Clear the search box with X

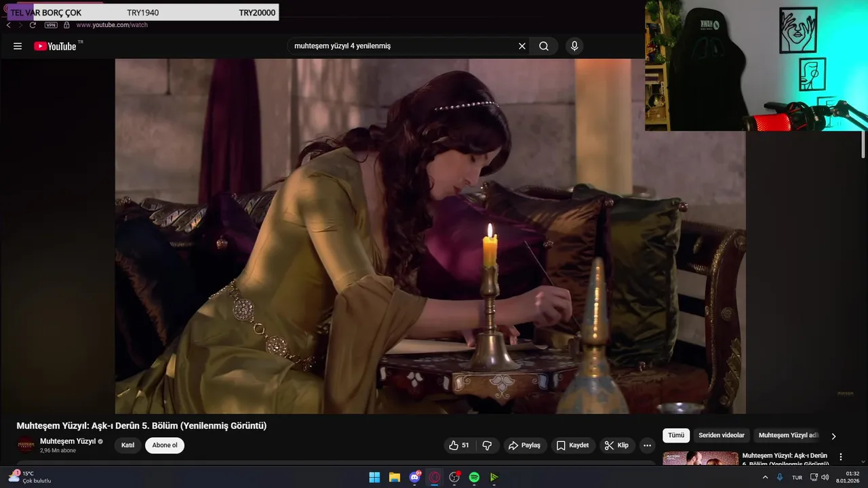click(x=522, y=46)
